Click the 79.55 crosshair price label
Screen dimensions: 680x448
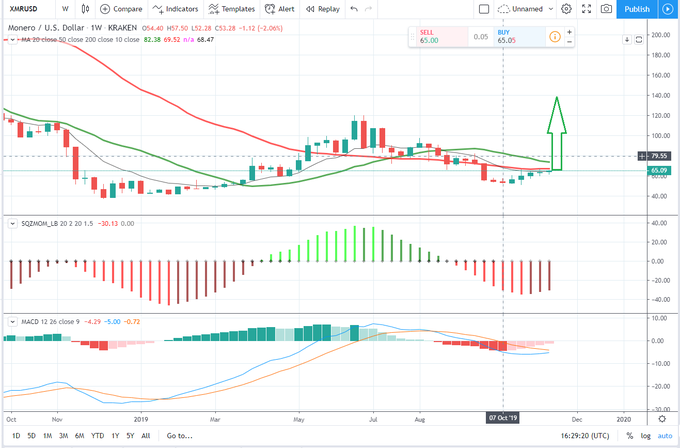(659, 156)
